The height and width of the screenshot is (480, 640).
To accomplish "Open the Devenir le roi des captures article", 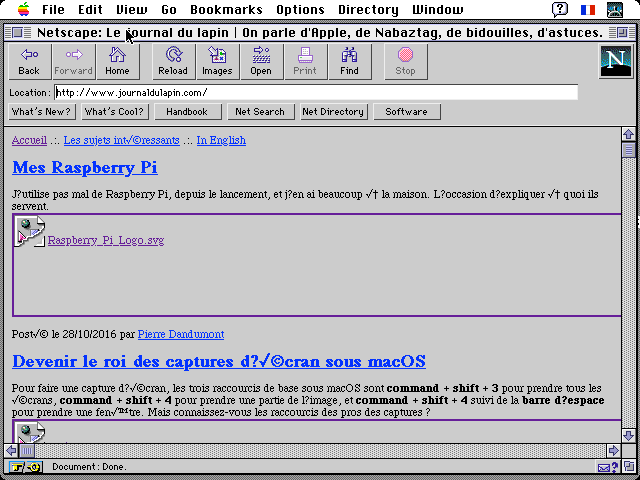I will 219,361.
